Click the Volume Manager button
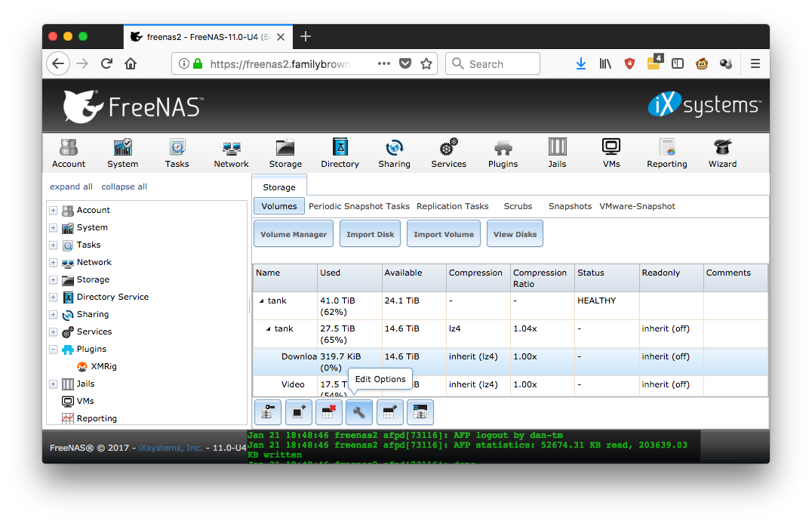The width and height of the screenshot is (812, 524). point(294,234)
